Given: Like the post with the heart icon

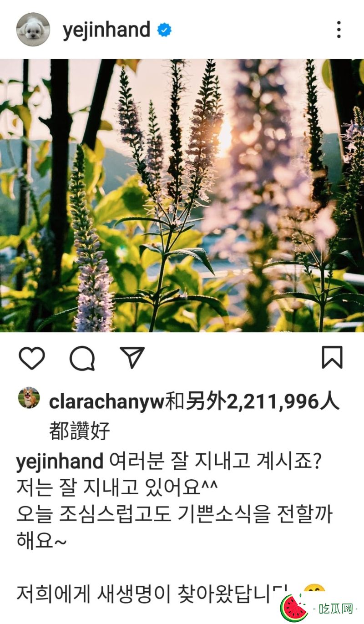Looking at the screenshot, I should click(x=32, y=358).
